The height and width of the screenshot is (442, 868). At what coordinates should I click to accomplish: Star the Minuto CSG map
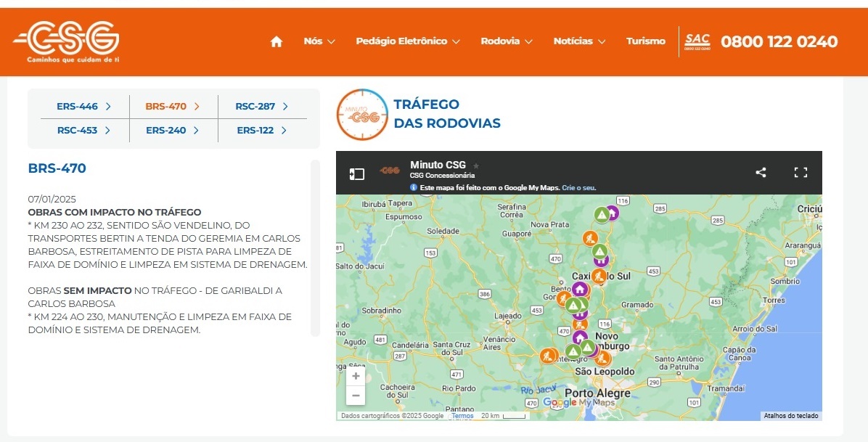click(x=476, y=165)
